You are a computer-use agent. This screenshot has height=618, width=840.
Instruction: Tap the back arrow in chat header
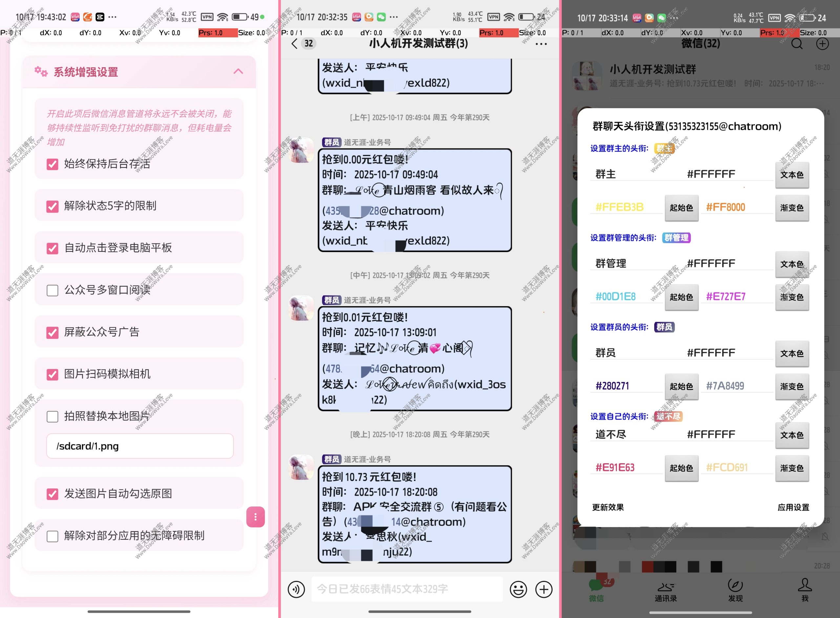pos(295,44)
